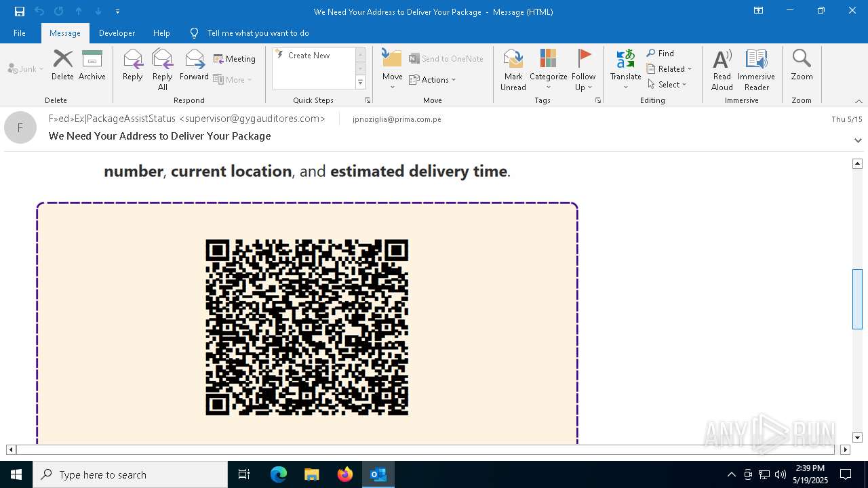Click Reply All
The height and width of the screenshot is (488, 868).
coord(163,70)
